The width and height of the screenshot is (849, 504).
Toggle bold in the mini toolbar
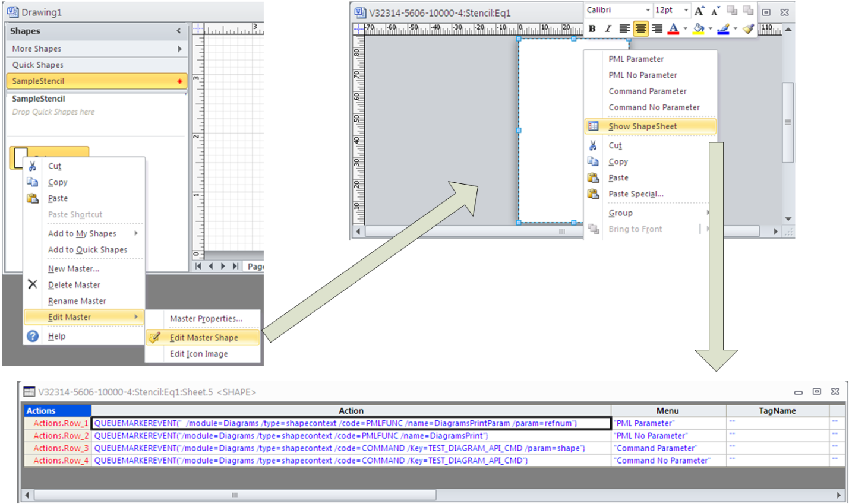tap(592, 28)
